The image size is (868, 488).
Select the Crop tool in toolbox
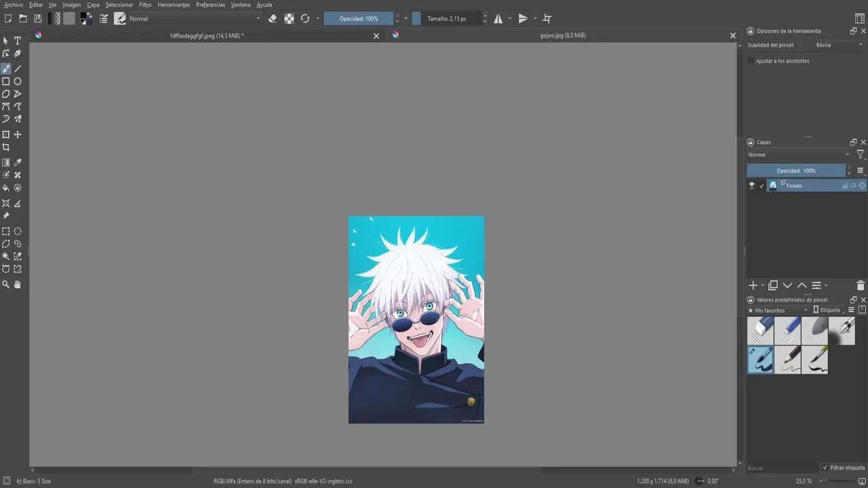click(x=6, y=147)
